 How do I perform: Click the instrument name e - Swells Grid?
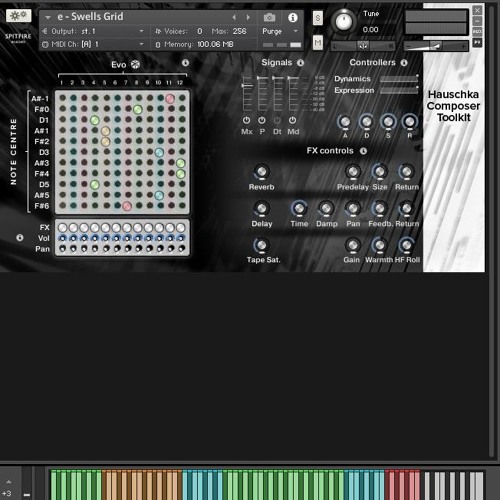[x=90, y=17]
